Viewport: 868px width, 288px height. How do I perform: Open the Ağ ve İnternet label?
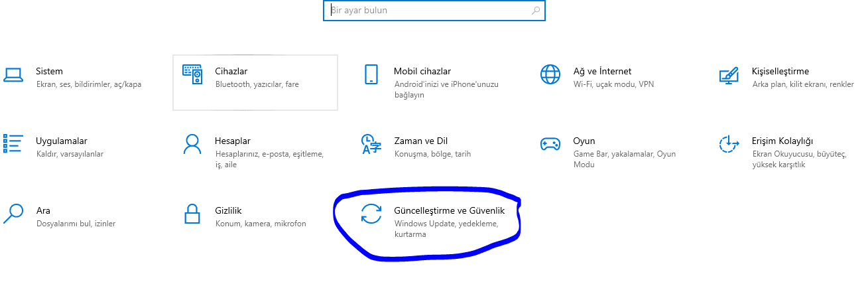tap(602, 71)
